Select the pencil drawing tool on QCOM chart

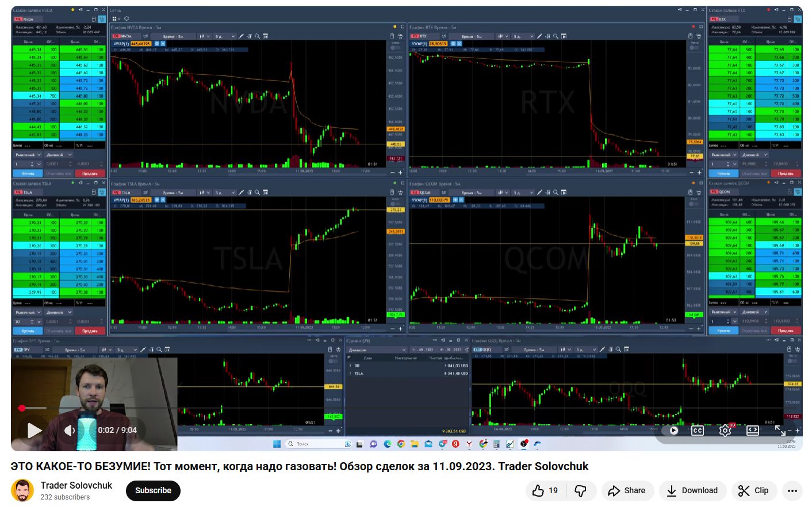pyautogui.click(x=540, y=193)
